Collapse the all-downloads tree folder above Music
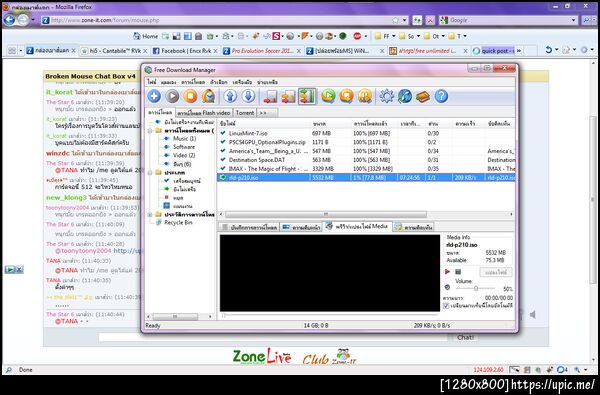 pyautogui.click(x=150, y=131)
